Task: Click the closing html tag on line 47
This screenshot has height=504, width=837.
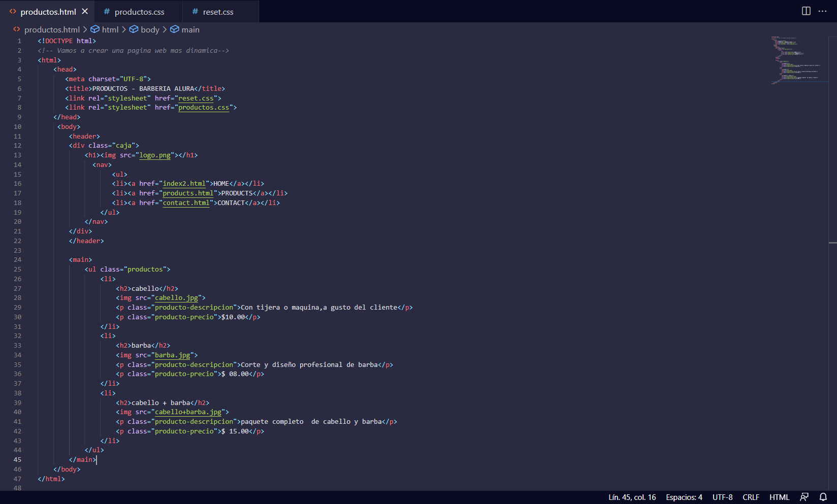Action: pyautogui.click(x=51, y=479)
